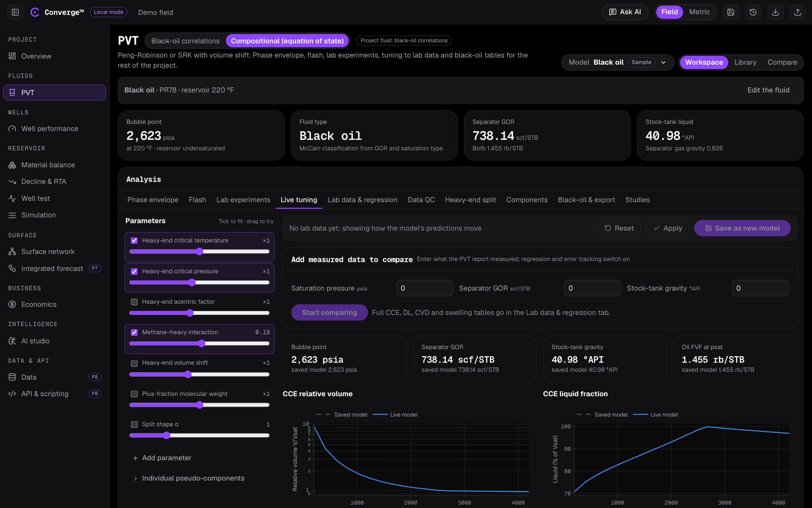This screenshot has height=508, width=812.
Task: Collapse the sidebar panel icon
Action: (15, 12)
